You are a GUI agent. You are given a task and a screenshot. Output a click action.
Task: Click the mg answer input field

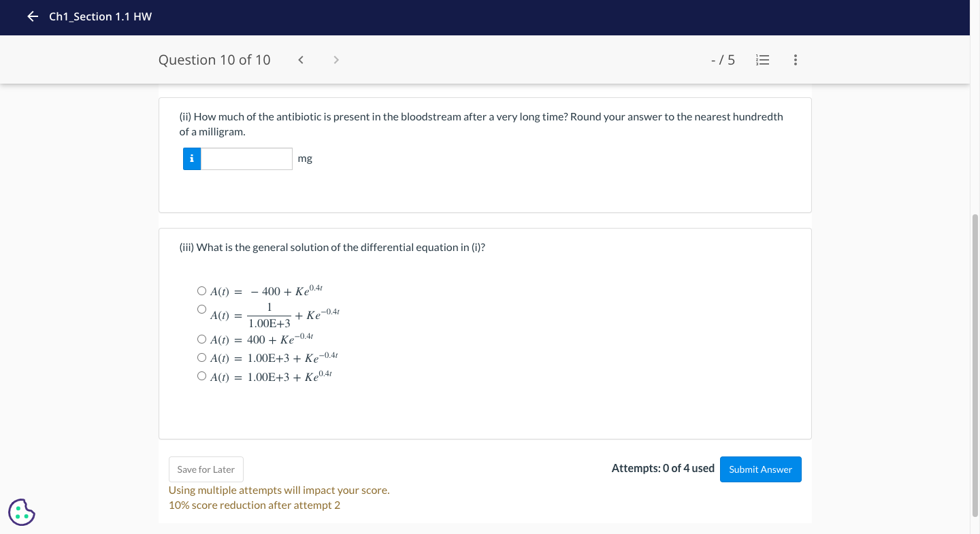(x=247, y=158)
